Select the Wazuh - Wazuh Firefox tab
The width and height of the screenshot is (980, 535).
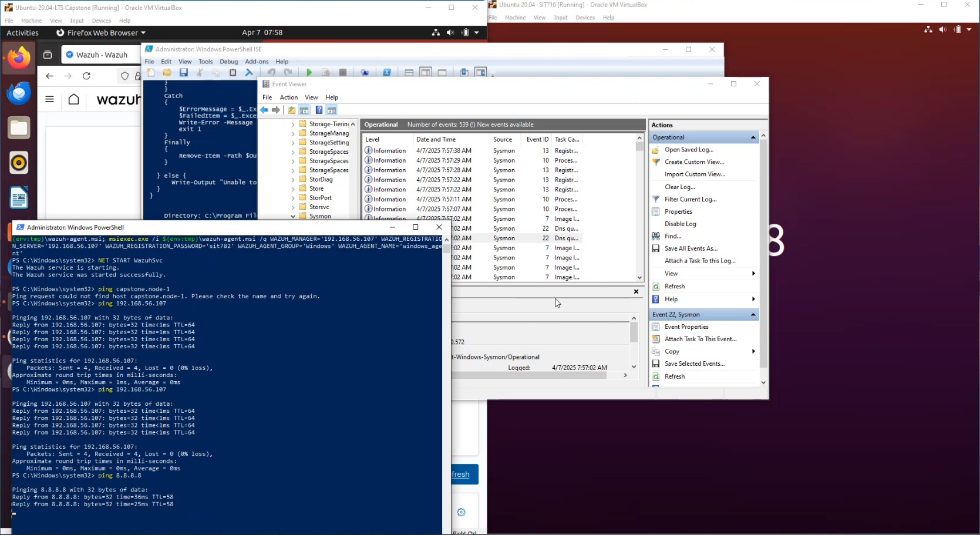pos(101,55)
